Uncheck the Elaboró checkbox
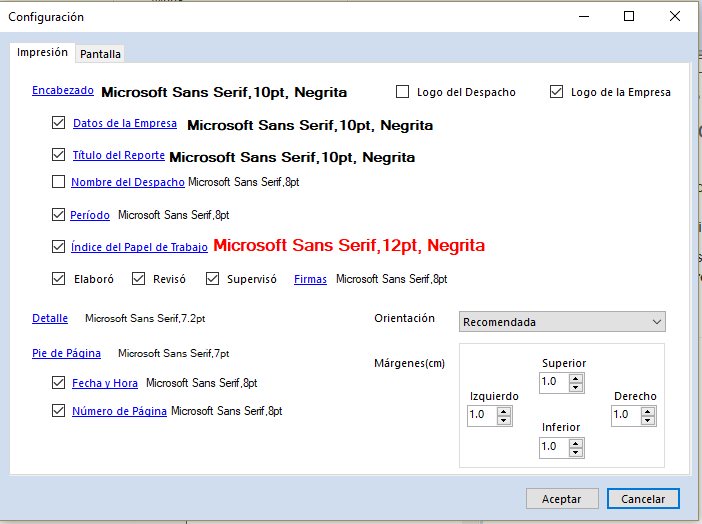Screen dimensions: 702x524 [x=58, y=279]
